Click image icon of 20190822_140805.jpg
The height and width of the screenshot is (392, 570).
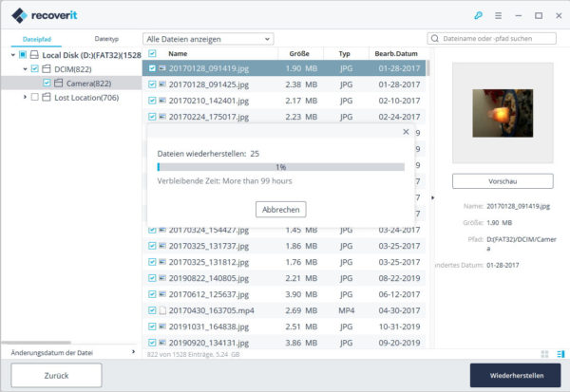point(162,278)
